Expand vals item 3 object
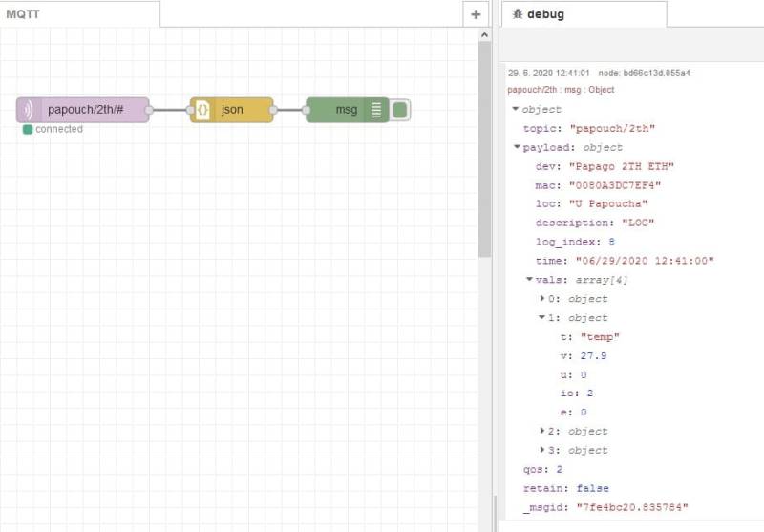 (x=542, y=450)
